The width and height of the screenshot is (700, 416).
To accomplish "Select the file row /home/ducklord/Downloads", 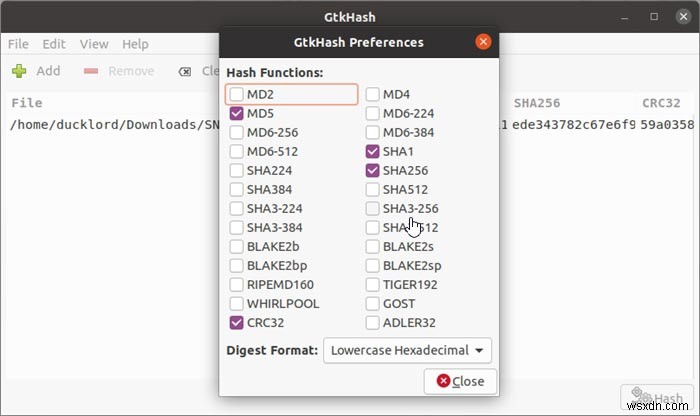I will pos(114,125).
